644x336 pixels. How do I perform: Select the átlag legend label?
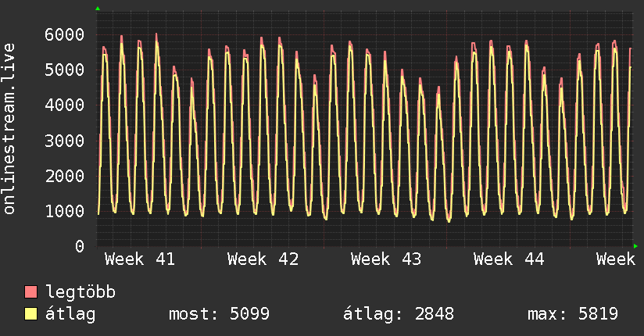[x=71, y=314]
